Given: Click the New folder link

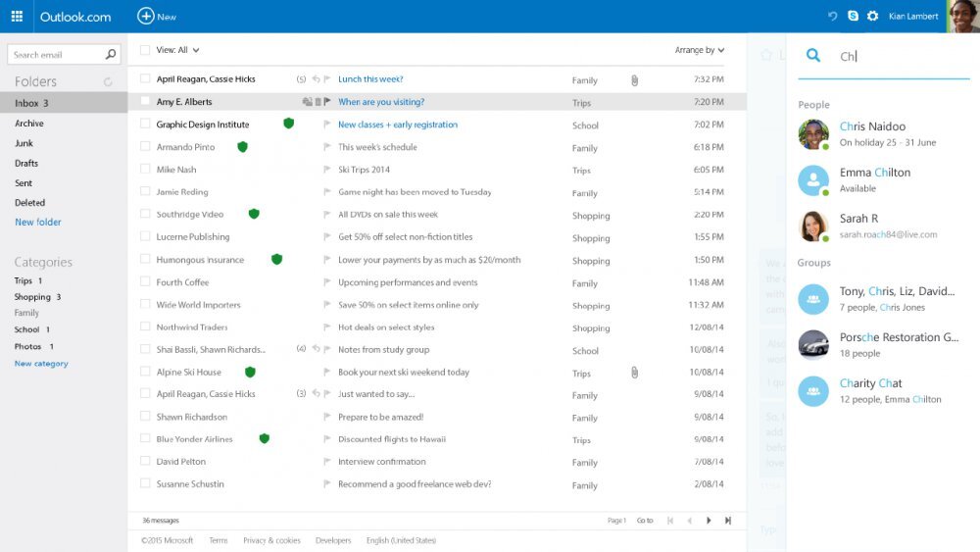Looking at the screenshot, I should coord(38,223).
